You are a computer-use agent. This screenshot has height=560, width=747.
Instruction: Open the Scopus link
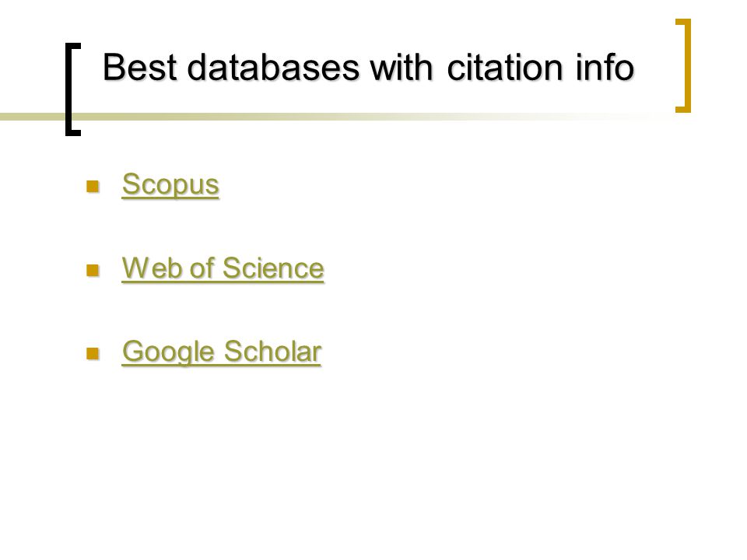[170, 185]
